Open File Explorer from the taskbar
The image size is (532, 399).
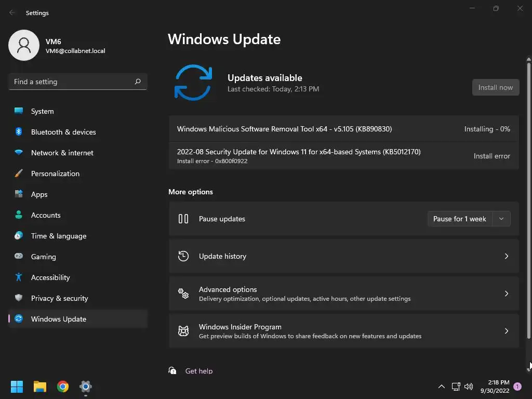[40, 387]
